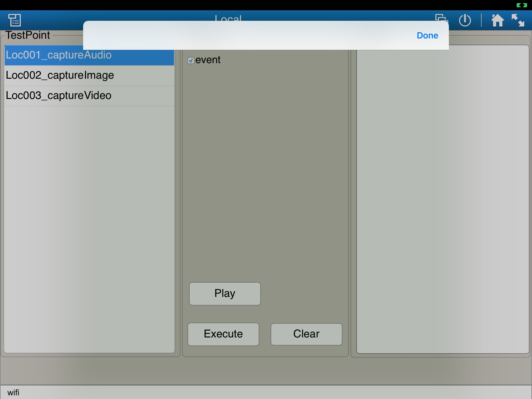
Task: Click the partially hidden windows icon
Action: (x=441, y=17)
